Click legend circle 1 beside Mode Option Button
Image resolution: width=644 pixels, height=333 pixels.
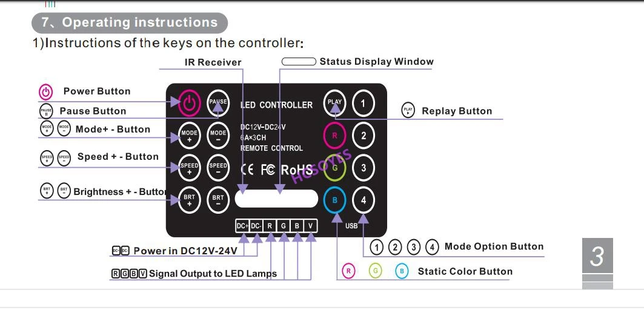pyautogui.click(x=377, y=247)
